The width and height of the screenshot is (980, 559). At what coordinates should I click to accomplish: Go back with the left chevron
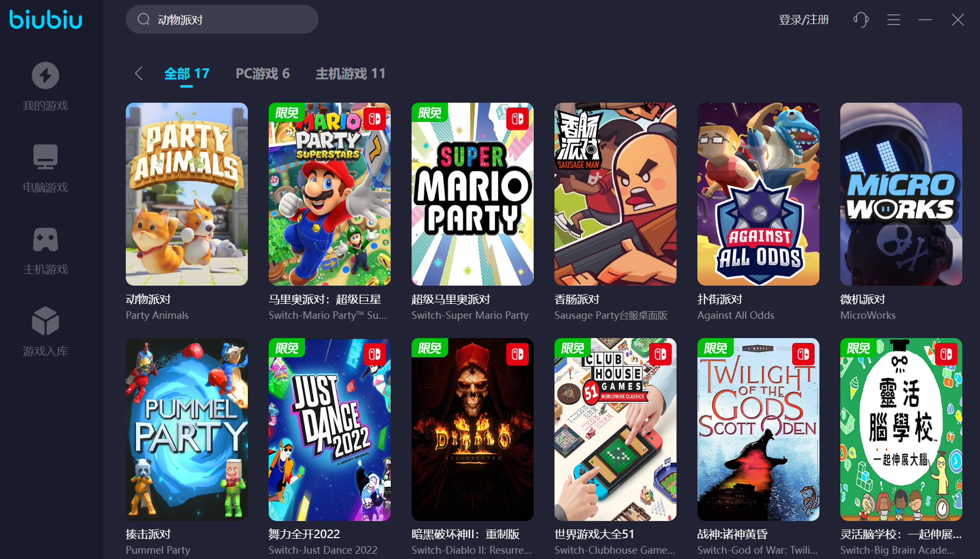click(139, 73)
